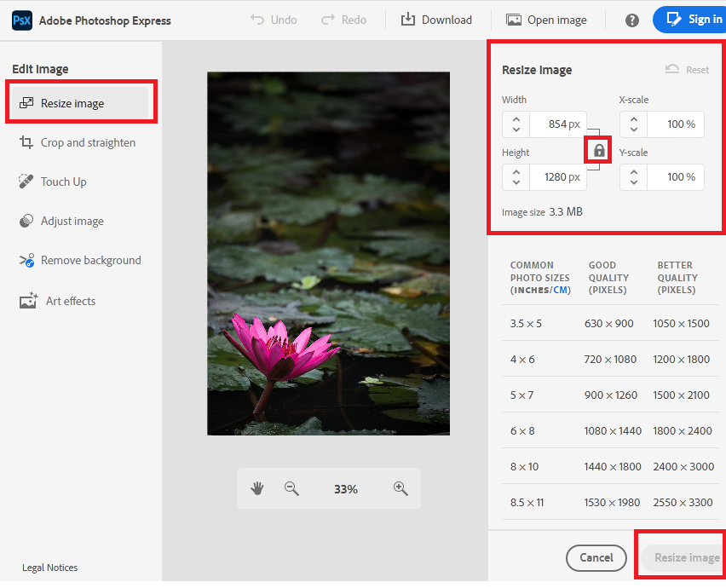Select the hand pan tool

(x=257, y=488)
